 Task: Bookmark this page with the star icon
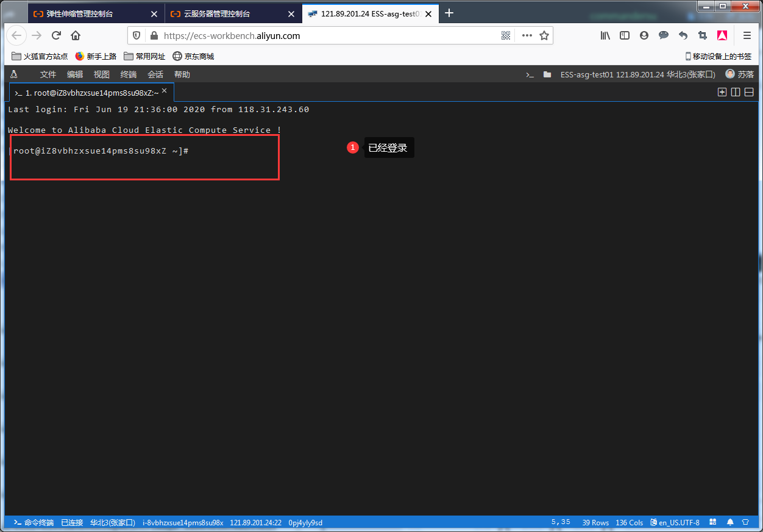tap(544, 35)
